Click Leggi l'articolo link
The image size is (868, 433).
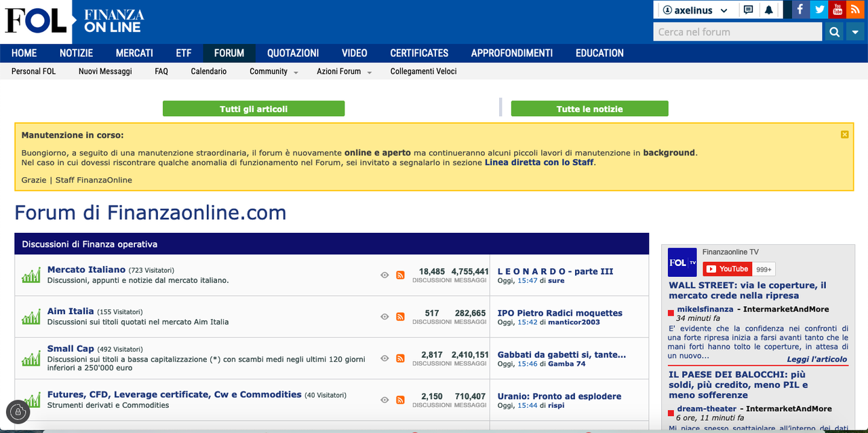817,359
